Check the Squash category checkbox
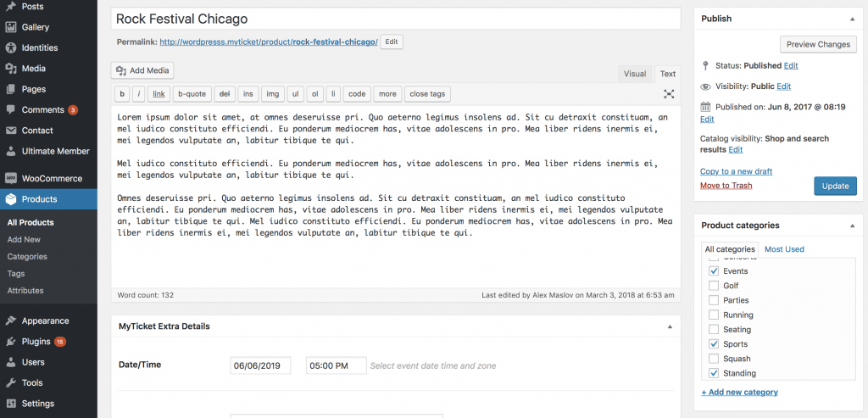868x418 pixels. (714, 359)
